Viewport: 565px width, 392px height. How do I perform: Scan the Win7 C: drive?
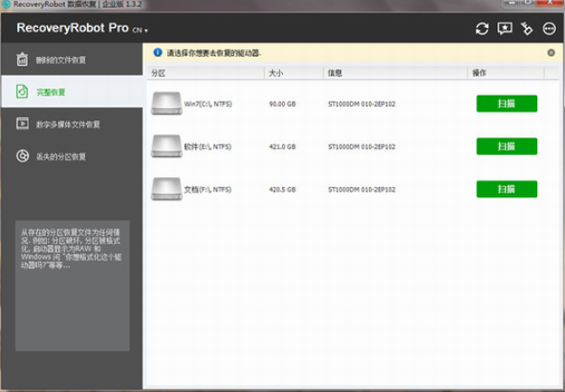click(x=506, y=104)
